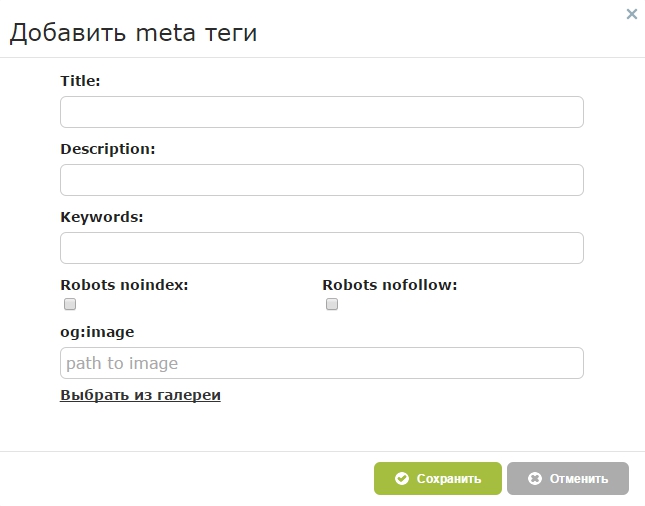Click the 'Title:' label
Image resolution: width=645 pixels, height=506 pixels.
tap(80, 81)
